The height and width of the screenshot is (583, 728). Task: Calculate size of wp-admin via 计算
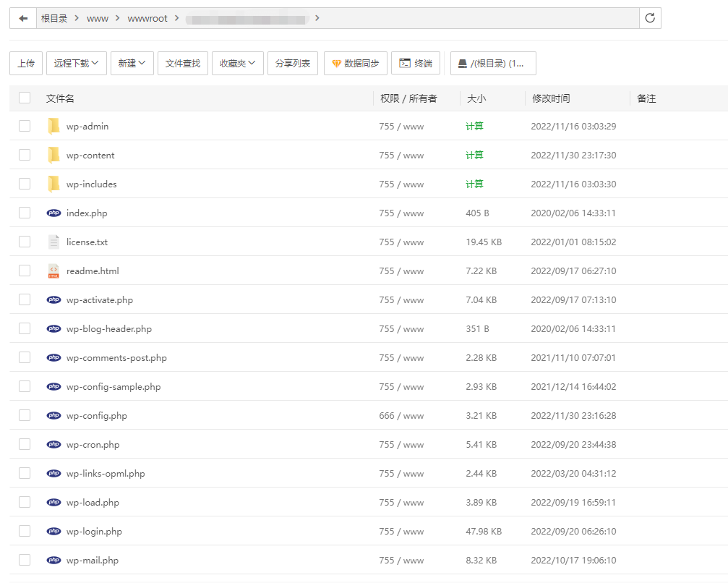[x=474, y=127]
